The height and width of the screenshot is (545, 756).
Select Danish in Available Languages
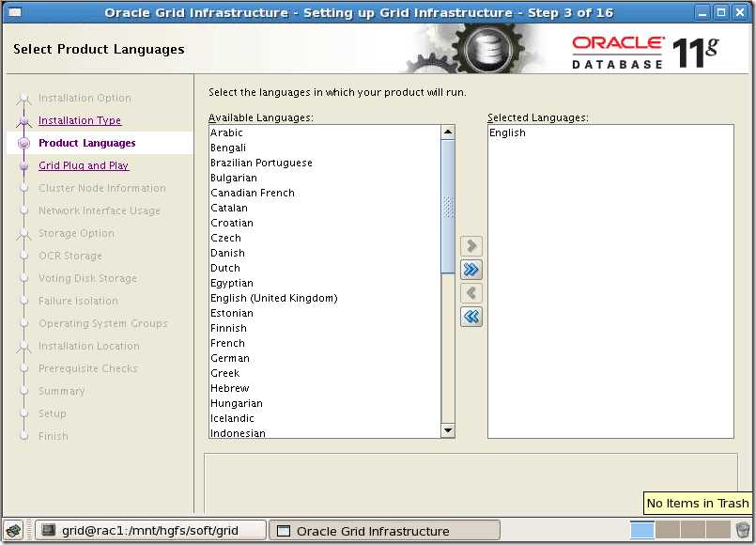click(x=325, y=253)
